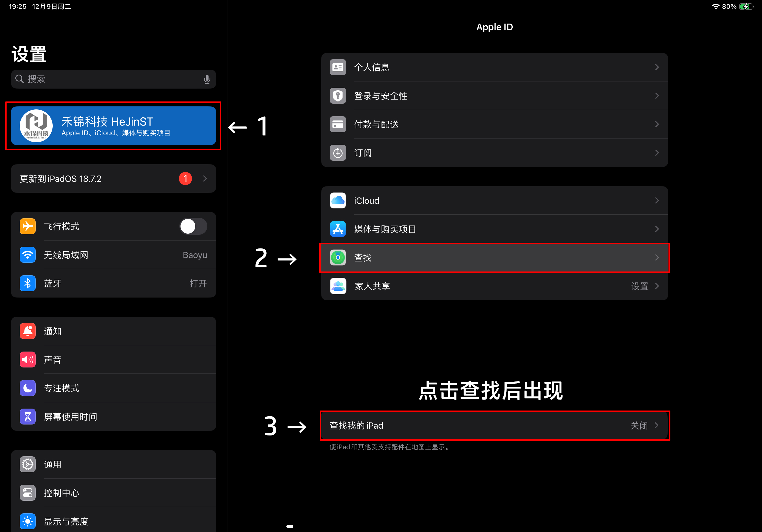Tap the 订阅 subscriptions icon
Viewport: 762px width, 532px height.
[338, 153]
